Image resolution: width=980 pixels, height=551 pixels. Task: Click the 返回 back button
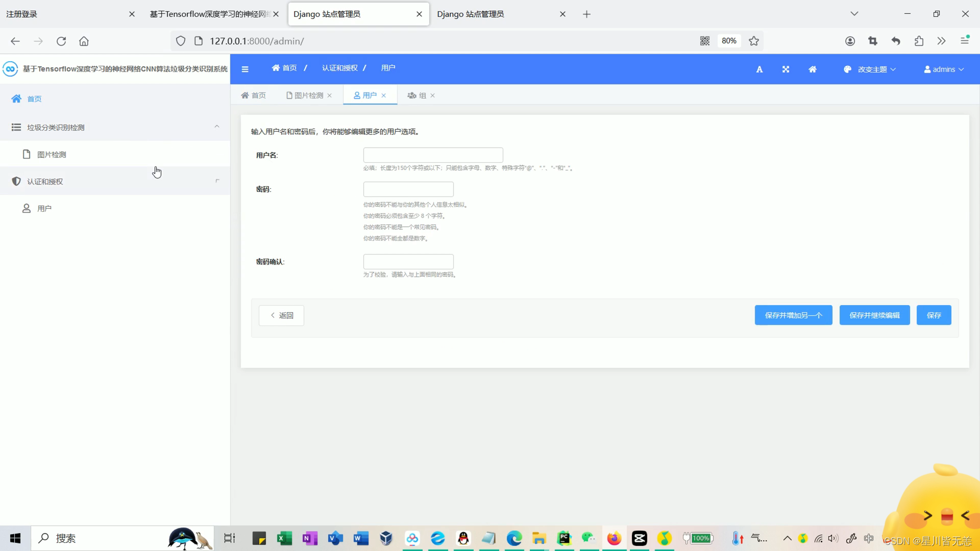tap(281, 315)
